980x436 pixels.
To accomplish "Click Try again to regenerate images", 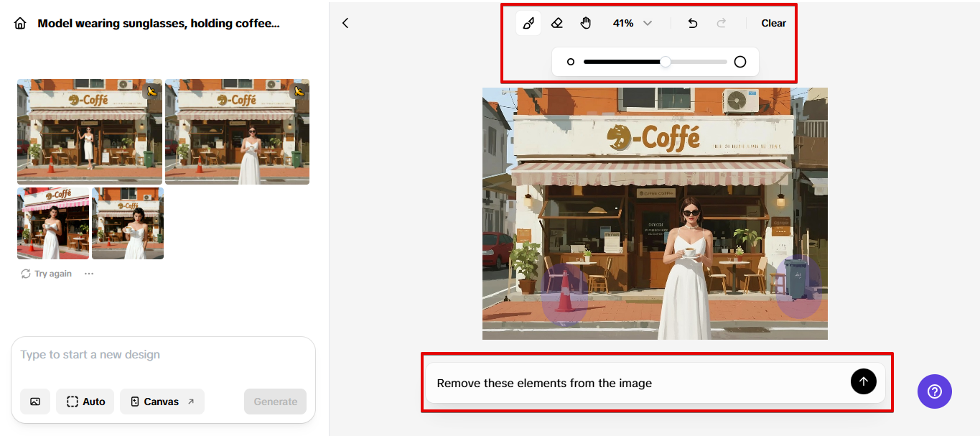I will (46, 273).
